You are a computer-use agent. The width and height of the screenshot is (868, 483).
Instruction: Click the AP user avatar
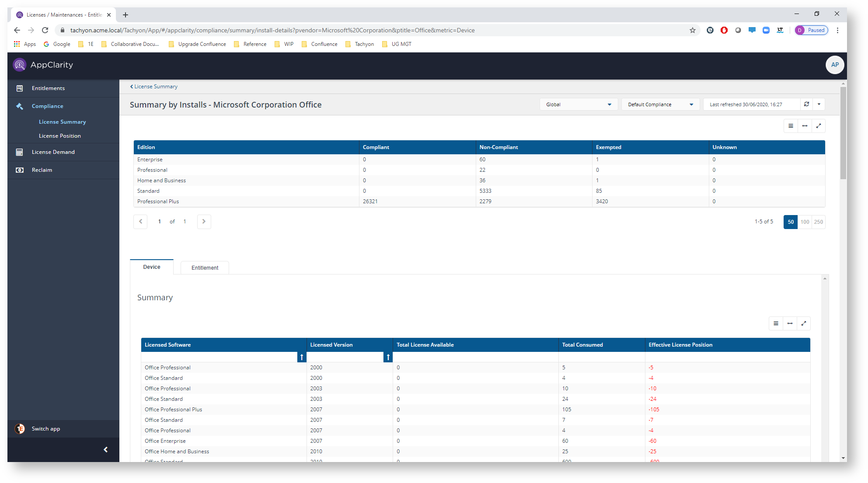(835, 65)
